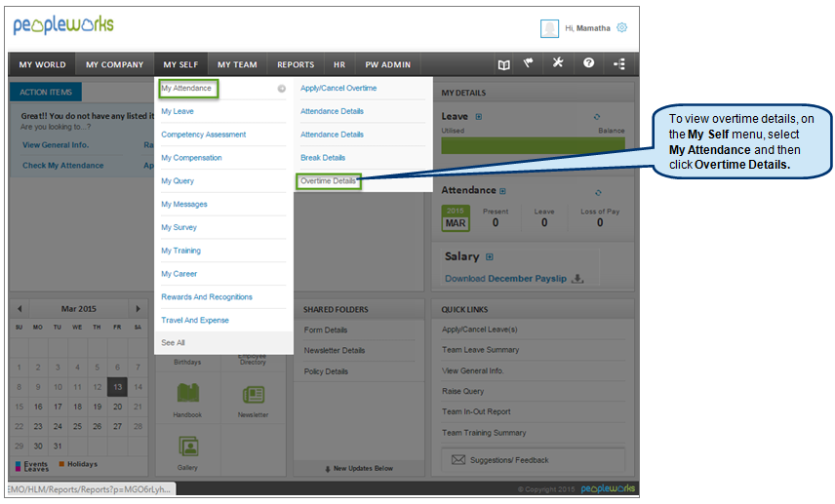
Task: Select the 2015 MAR month badge
Action: [x=456, y=218]
